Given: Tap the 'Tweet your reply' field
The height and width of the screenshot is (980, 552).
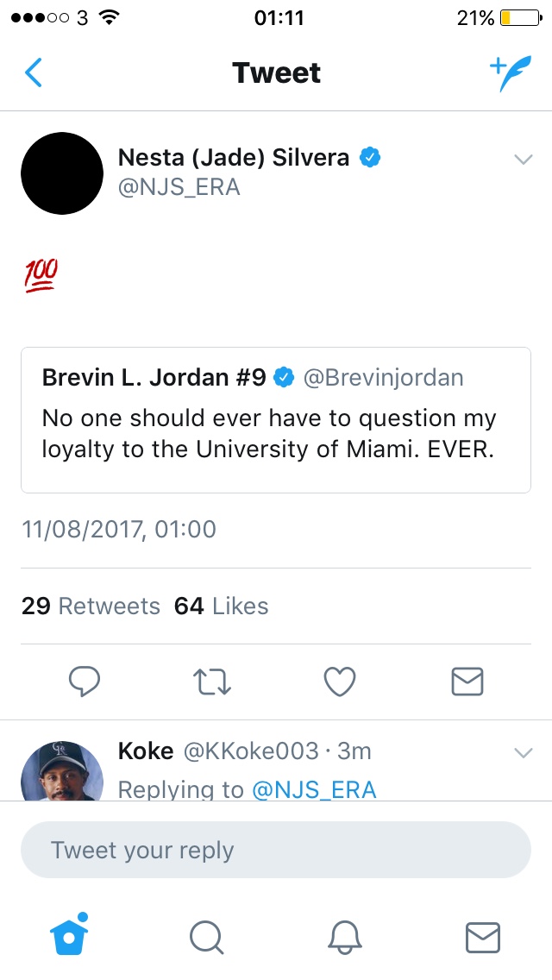Looking at the screenshot, I should 276,850.
